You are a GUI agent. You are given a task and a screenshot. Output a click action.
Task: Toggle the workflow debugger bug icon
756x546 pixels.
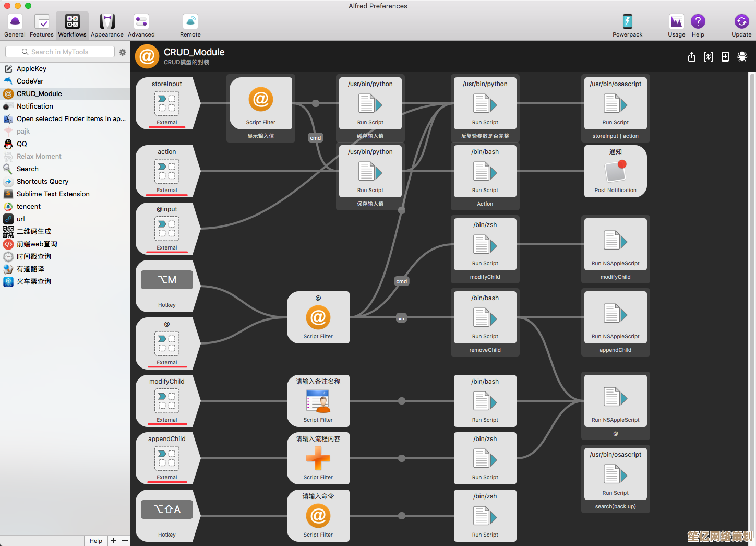pyautogui.click(x=742, y=56)
